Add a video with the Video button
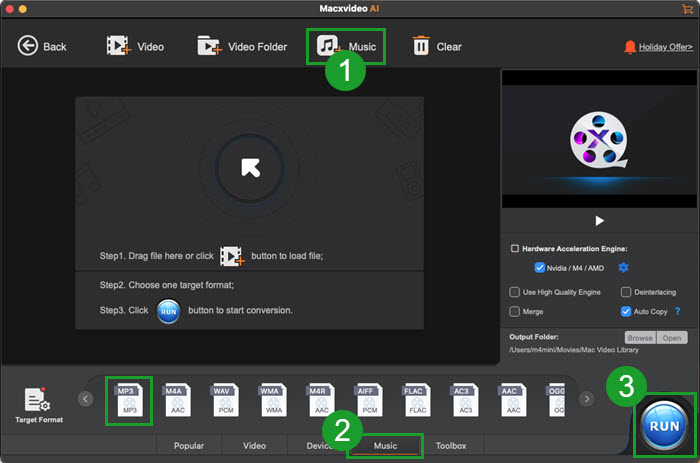 click(135, 46)
